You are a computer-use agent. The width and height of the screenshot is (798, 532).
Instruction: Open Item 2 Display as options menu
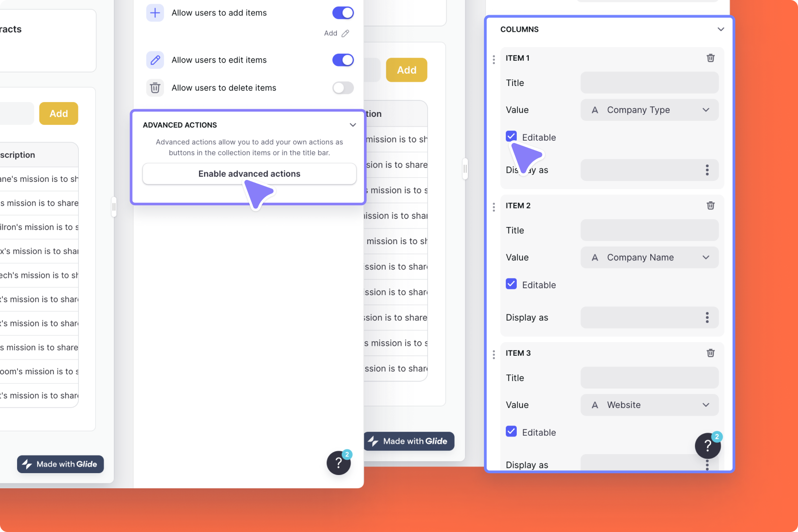click(x=707, y=318)
